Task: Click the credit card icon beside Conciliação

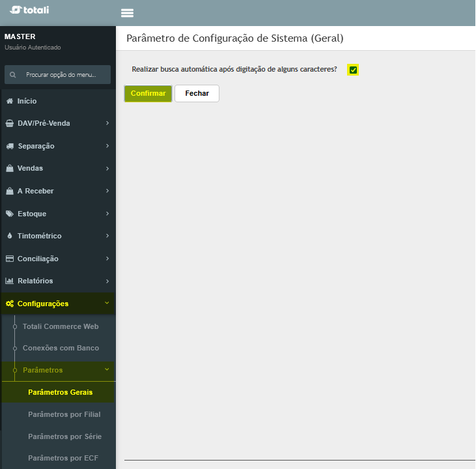Action: tap(10, 259)
